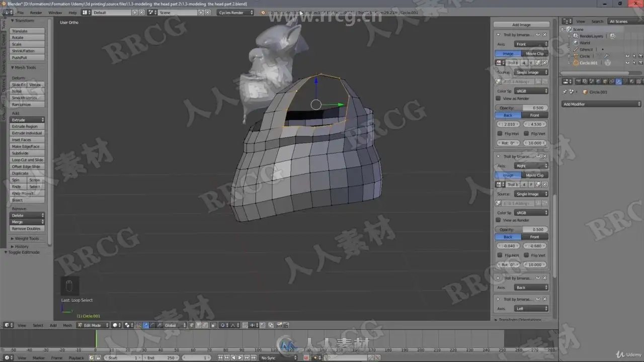Open the File menu

[20, 12]
